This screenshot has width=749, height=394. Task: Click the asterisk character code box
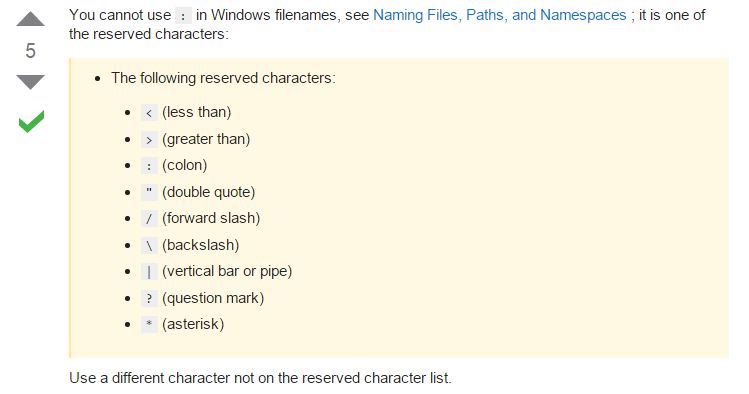(149, 325)
